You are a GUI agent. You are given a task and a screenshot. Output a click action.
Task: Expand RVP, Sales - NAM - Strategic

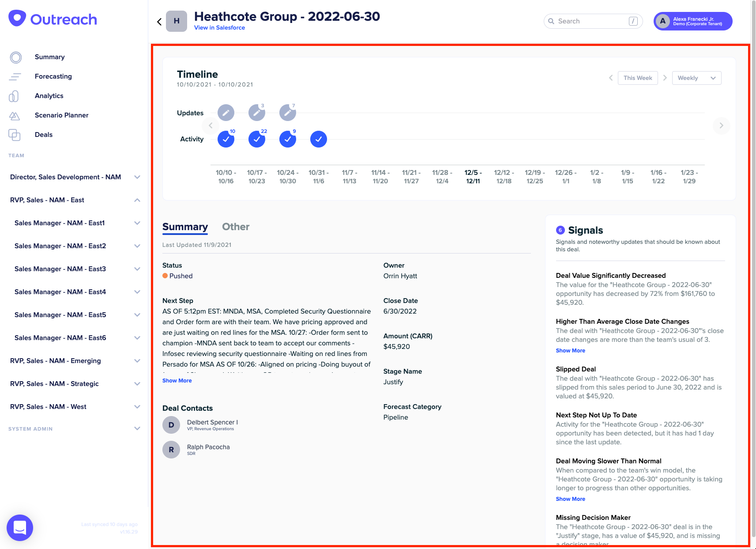point(137,384)
